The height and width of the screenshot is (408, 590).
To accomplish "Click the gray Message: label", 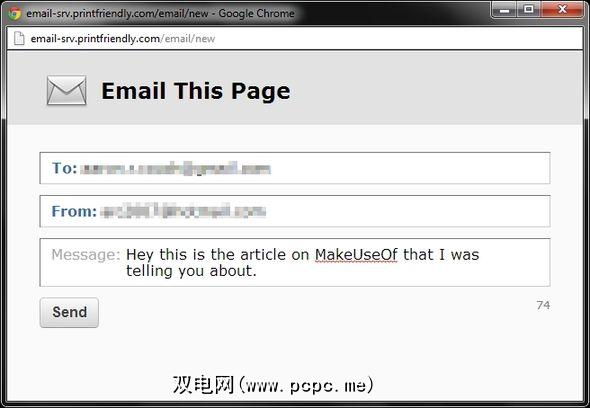I will click(86, 255).
